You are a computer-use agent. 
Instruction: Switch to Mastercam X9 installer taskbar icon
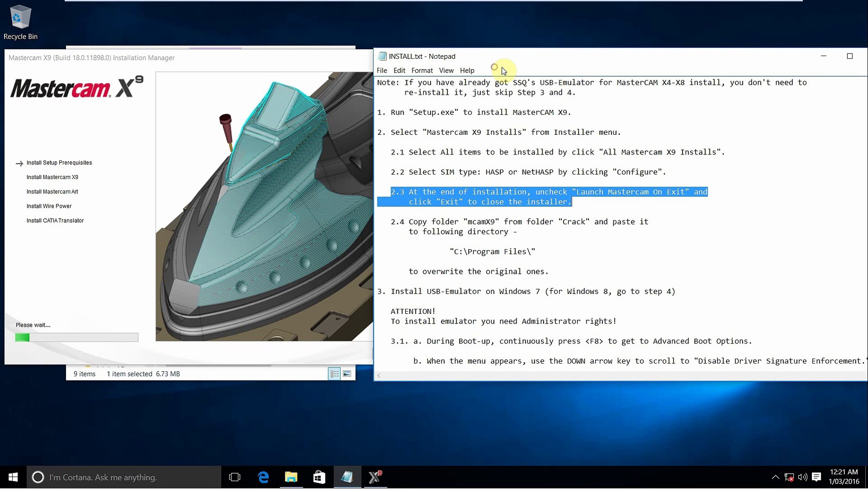(375, 477)
